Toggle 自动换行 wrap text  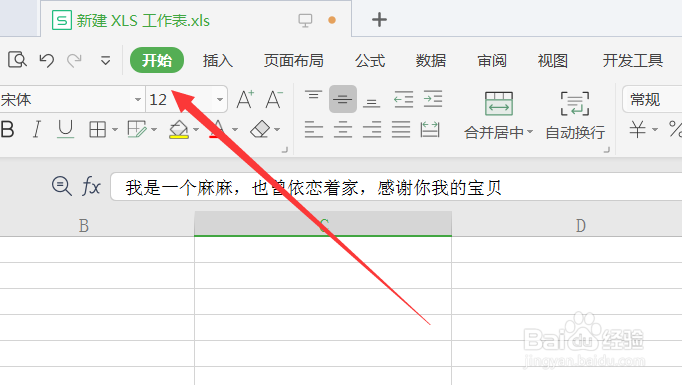[x=575, y=115]
